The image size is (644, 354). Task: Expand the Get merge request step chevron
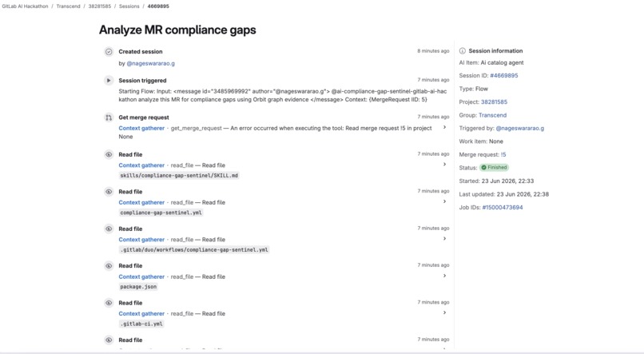(444, 127)
